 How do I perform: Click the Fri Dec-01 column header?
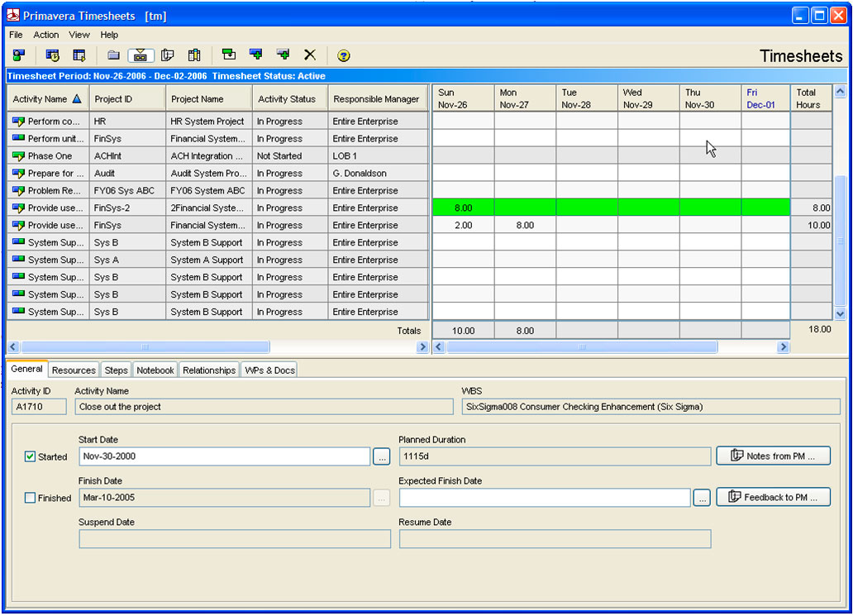(x=765, y=99)
